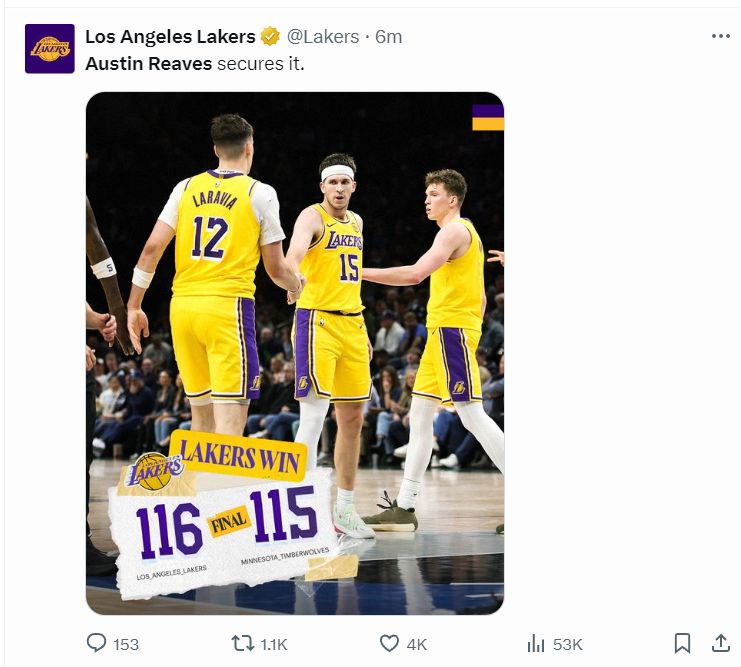The height and width of the screenshot is (667, 741).
Task: Click the 1.1K reposts count
Action: pyautogui.click(x=274, y=644)
